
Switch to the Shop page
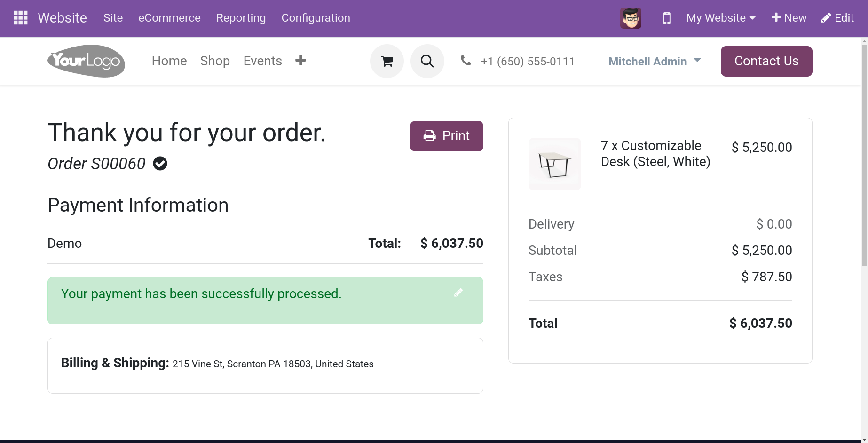215,61
